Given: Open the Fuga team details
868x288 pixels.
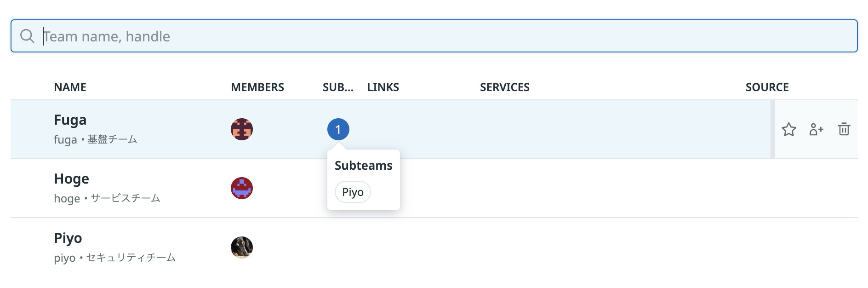Looking at the screenshot, I should click(x=70, y=120).
